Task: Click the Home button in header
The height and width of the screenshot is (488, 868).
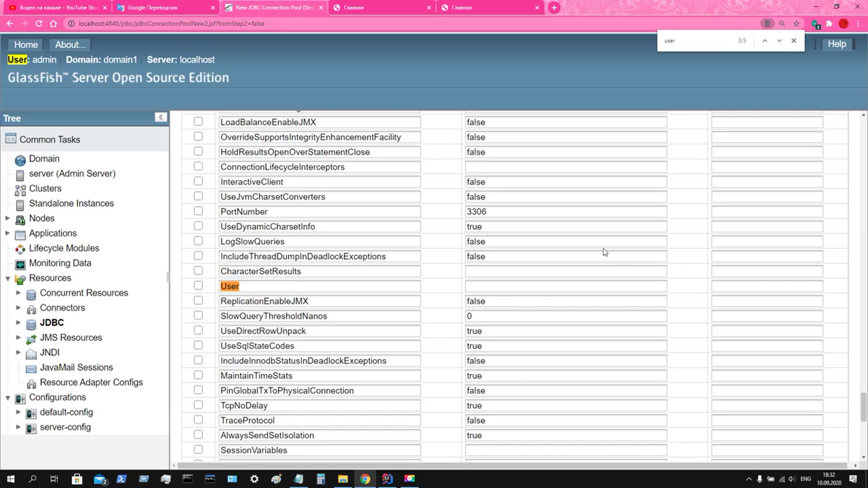Action: (x=26, y=44)
